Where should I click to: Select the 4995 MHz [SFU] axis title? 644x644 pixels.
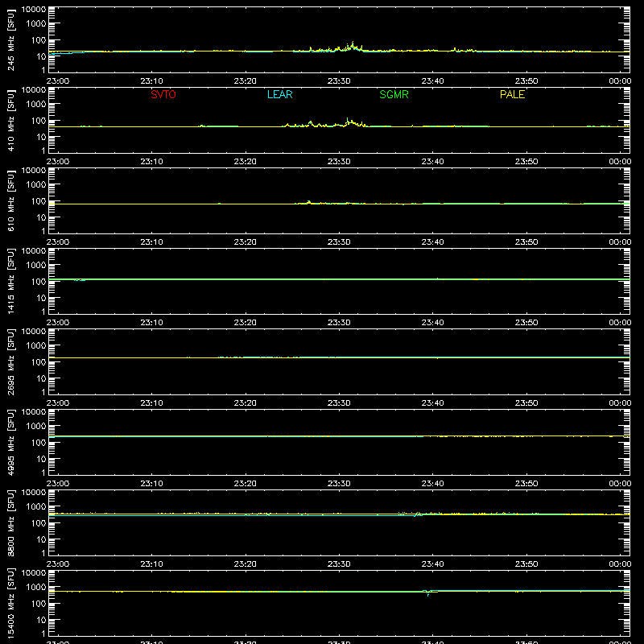pyautogui.click(x=11, y=442)
